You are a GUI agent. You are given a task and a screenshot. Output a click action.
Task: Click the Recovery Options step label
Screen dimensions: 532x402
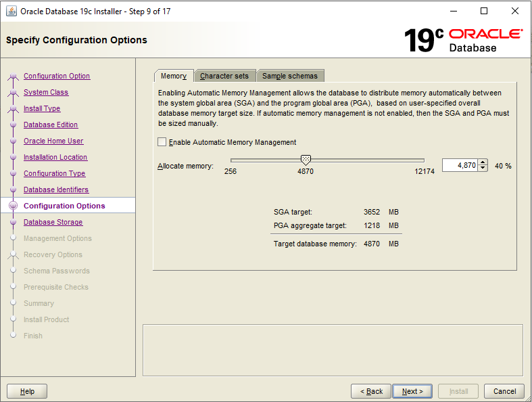53,254
